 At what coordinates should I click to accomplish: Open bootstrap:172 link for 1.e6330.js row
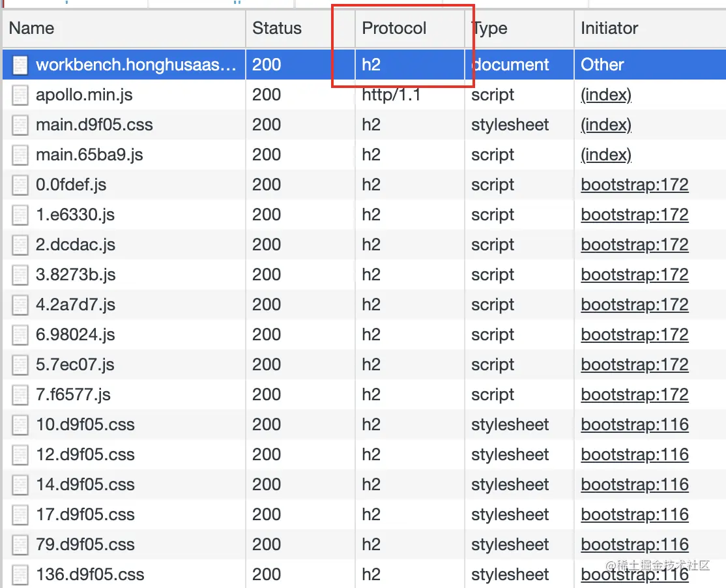tap(635, 215)
